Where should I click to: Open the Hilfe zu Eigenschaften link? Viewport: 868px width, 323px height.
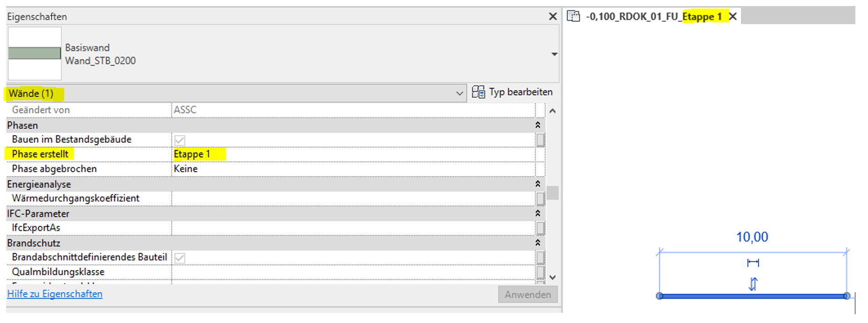click(55, 294)
